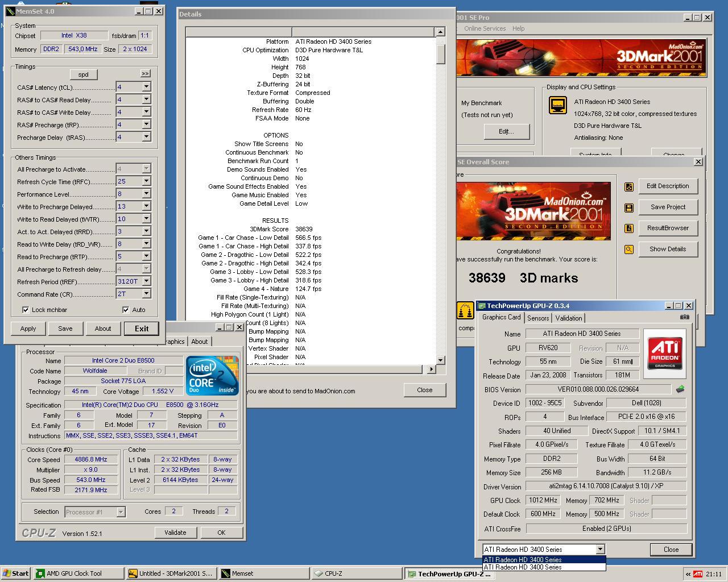
Task: Click the yellow monitor icon in Display and CPU Settings
Action: coord(558,105)
